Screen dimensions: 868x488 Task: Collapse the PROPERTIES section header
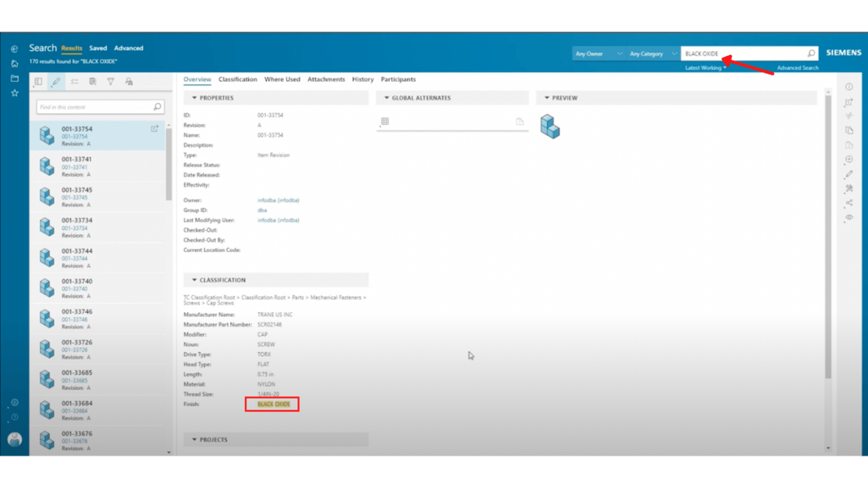[x=194, y=97]
